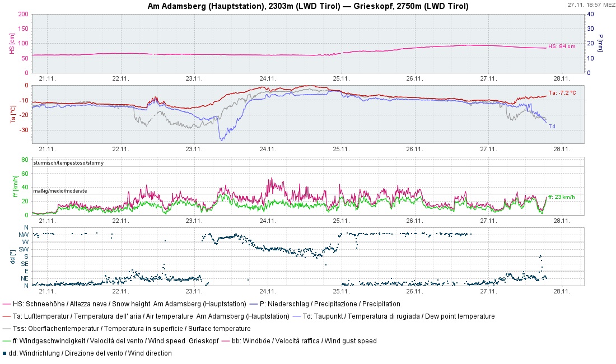This screenshot has height=364, width=616.
Task: Click the 24.11. date marker under snow height chart
Action: (268, 78)
